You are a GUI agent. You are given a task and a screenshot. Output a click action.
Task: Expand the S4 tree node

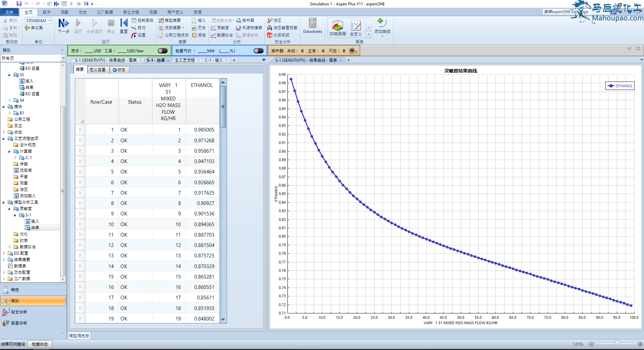9,100
